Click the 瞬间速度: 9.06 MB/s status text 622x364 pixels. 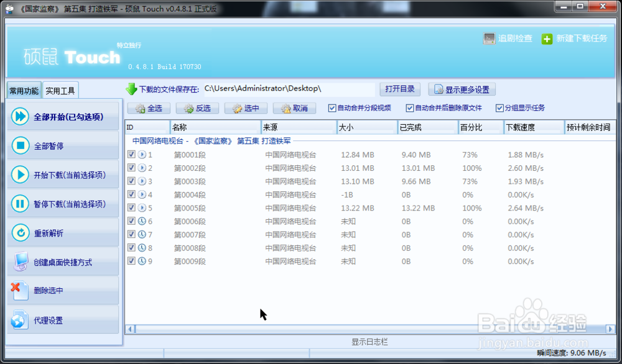[572, 353]
